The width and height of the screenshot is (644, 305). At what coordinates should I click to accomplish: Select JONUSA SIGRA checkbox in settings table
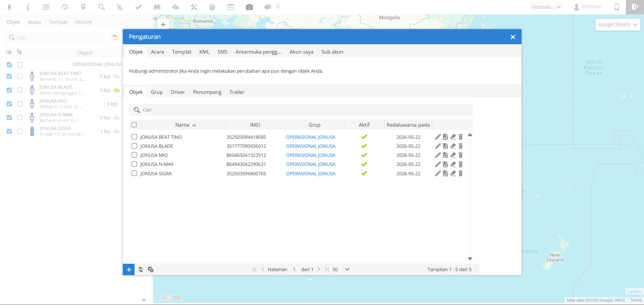(134, 173)
